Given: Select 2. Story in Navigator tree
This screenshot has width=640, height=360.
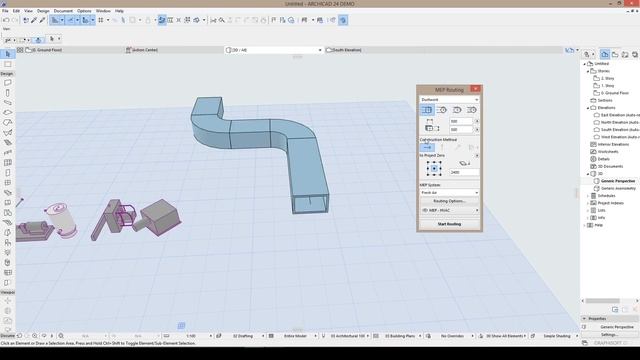Looking at the screenshot, I should point(607,78).
